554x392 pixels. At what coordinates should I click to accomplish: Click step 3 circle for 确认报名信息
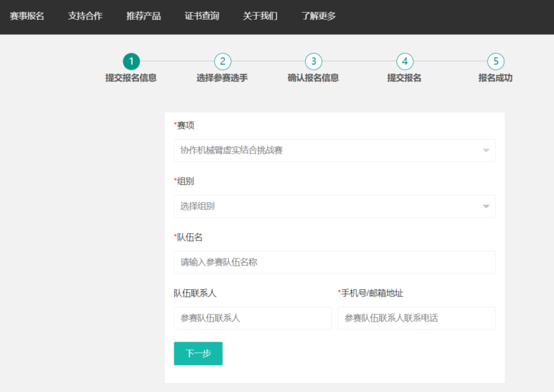tap(313, 62)
